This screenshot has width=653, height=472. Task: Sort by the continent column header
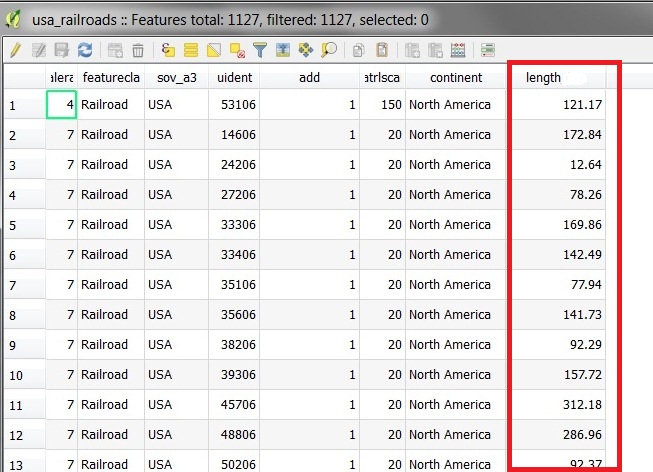(456, 77)
